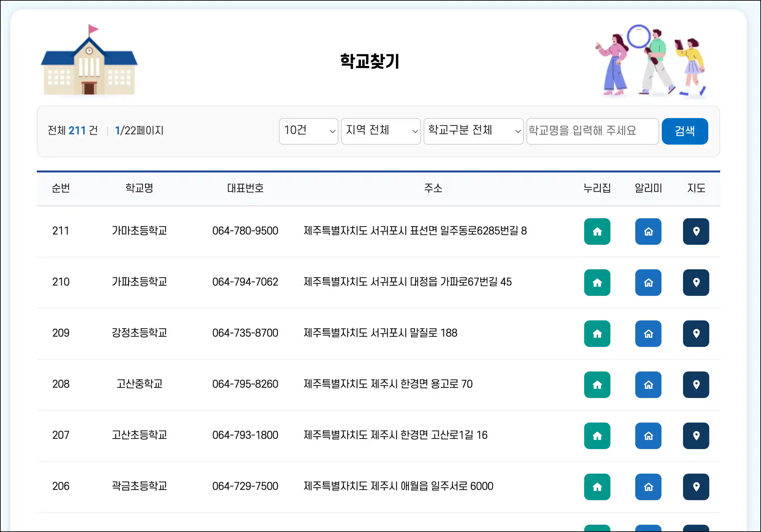Open 알리미 page for 가마초등학교

pos(648,231)
